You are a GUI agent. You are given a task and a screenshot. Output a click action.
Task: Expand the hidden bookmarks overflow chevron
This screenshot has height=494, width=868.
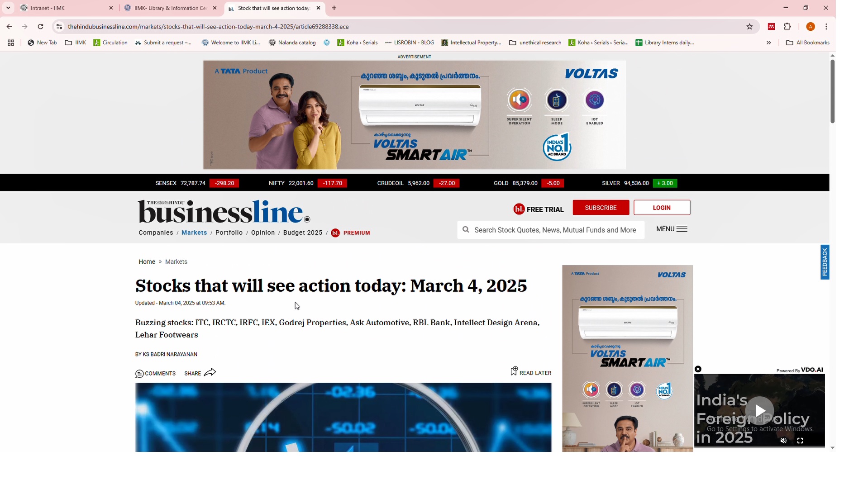click(x=768, y=43)
